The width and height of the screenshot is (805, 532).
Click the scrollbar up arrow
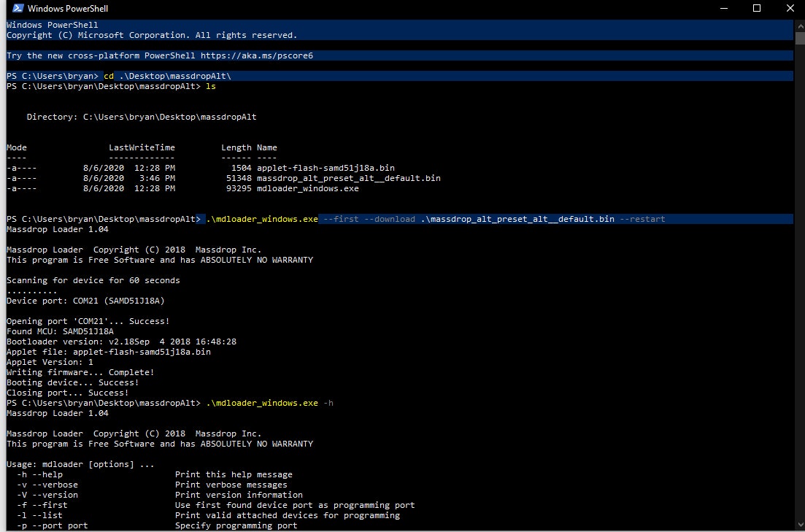[x=798, y=25]
